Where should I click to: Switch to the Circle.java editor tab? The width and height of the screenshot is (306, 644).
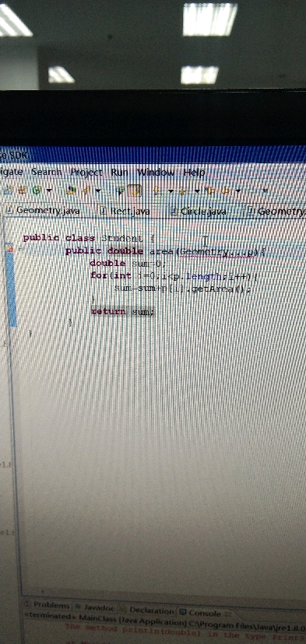point(203,211)
